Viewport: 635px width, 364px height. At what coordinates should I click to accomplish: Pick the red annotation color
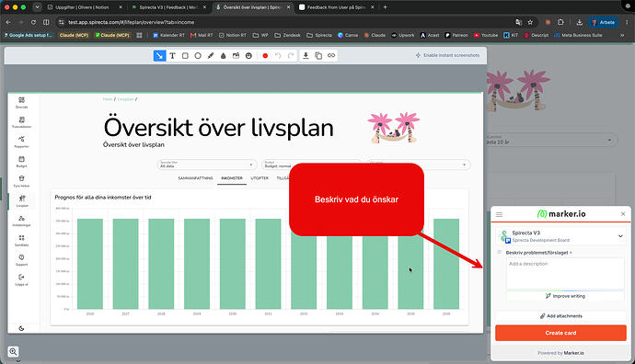[x=265, y=56]
